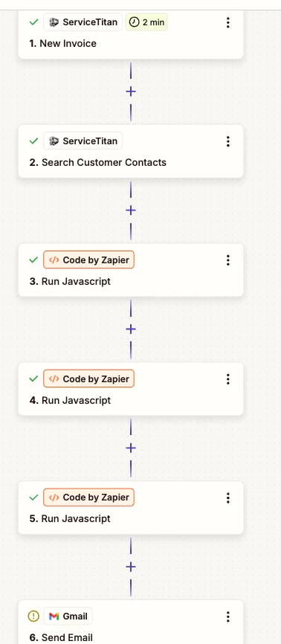This screenshot has width=281, height=644.
Task: Click the Code by Zapier badge on step 3
Action: [88, 260]
